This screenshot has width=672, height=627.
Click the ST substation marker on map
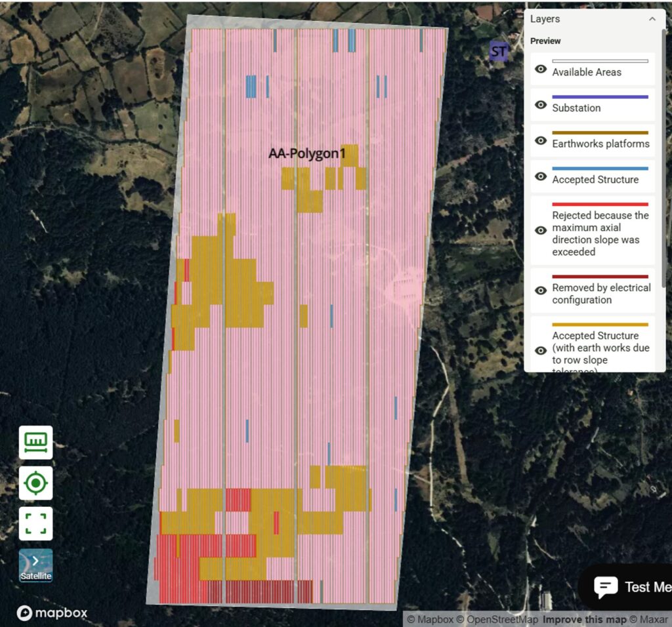[x=499, y=51]
